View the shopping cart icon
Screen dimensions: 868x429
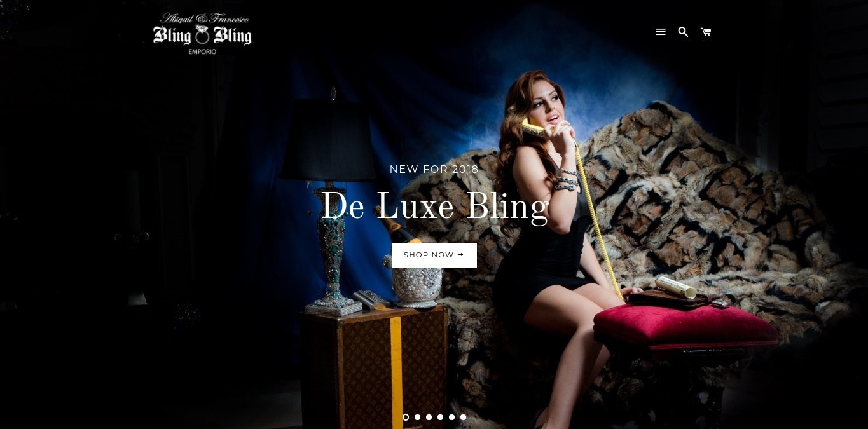pos(706,32)
